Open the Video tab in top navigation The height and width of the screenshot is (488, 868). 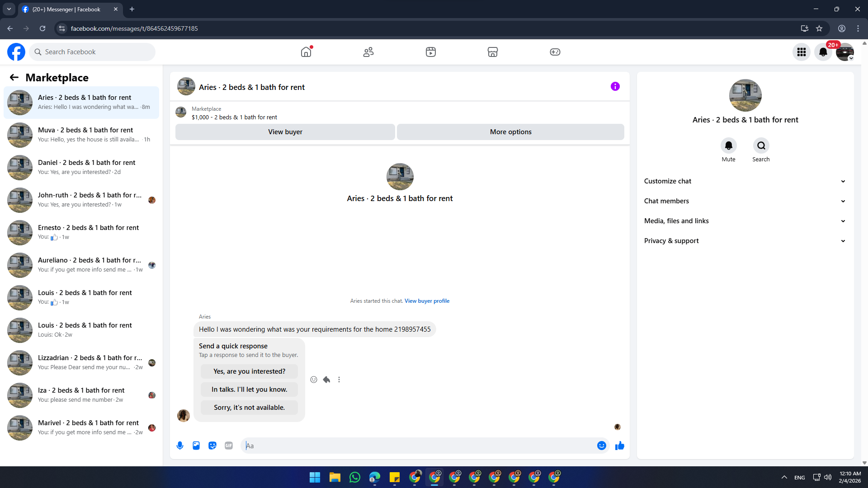pos(430,52)
